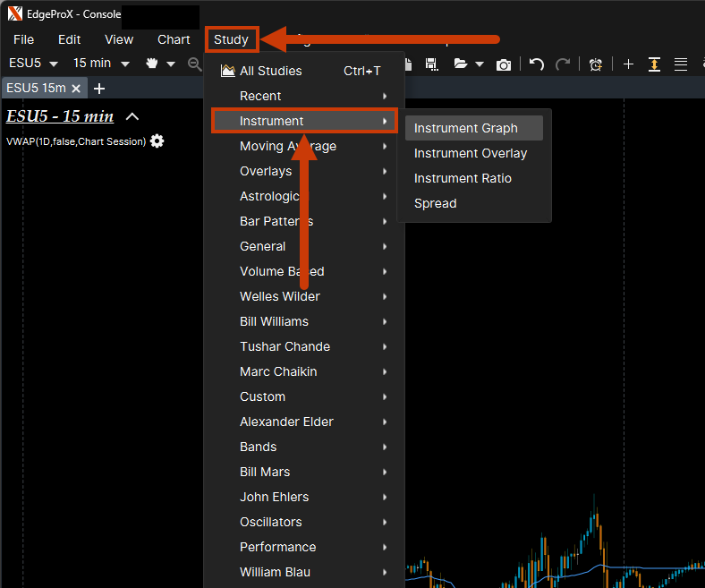
Task: Click the ESU5 - 15 min chart title
Action: pyautogui.click(x=60, y=116)
